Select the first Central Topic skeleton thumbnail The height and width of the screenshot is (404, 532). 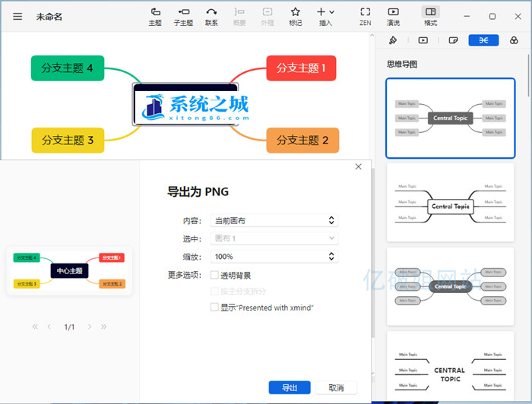tap(451, 118)
